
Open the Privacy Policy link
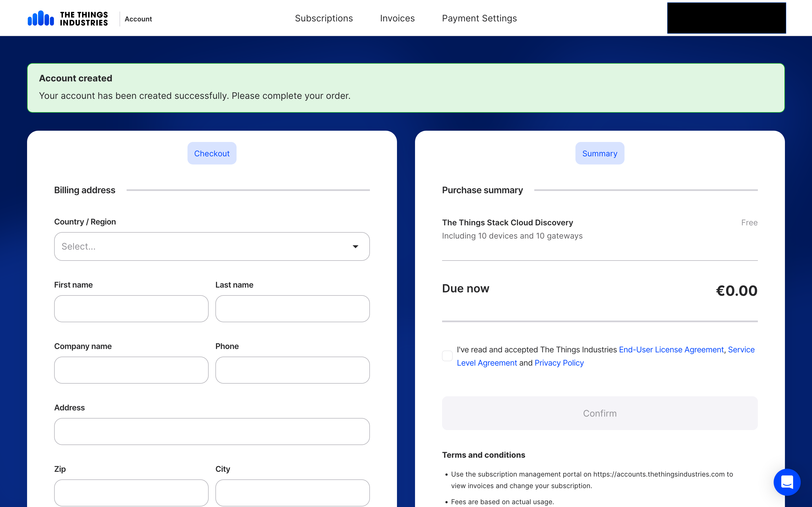559,363
